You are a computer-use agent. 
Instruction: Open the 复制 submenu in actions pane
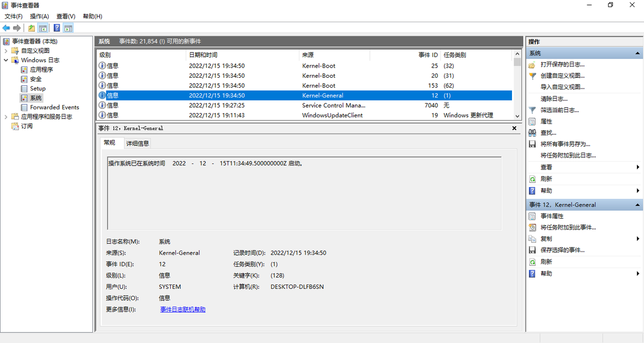[x=638, y=238]
